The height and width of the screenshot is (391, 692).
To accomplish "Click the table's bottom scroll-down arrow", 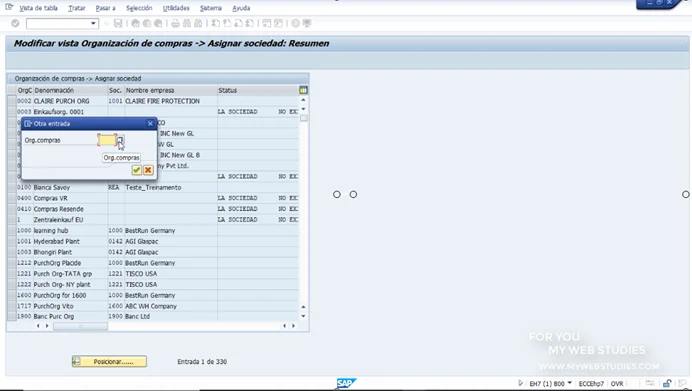I will pos(303,316).
